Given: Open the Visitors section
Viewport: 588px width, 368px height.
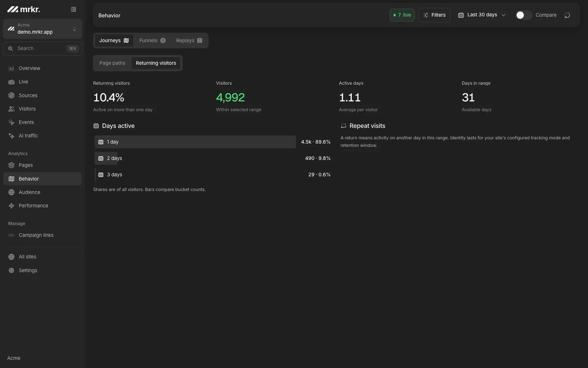Looking at the screenshot, I should (x=42, y=109).
